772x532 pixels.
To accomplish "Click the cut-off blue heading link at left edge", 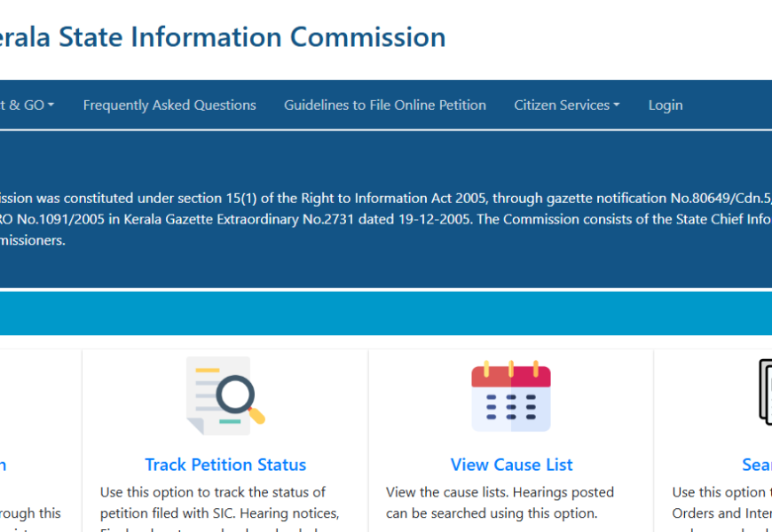I will click(x=4, y=465).
